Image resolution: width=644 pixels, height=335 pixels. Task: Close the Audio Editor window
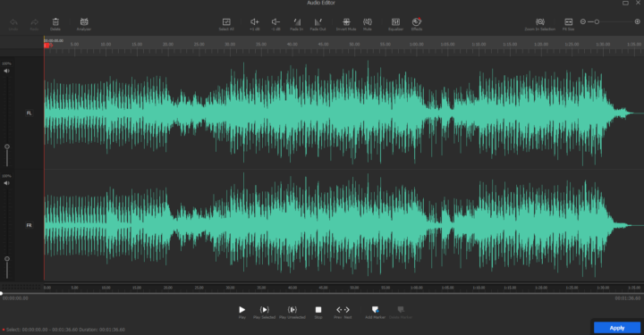tap(639, 3)
